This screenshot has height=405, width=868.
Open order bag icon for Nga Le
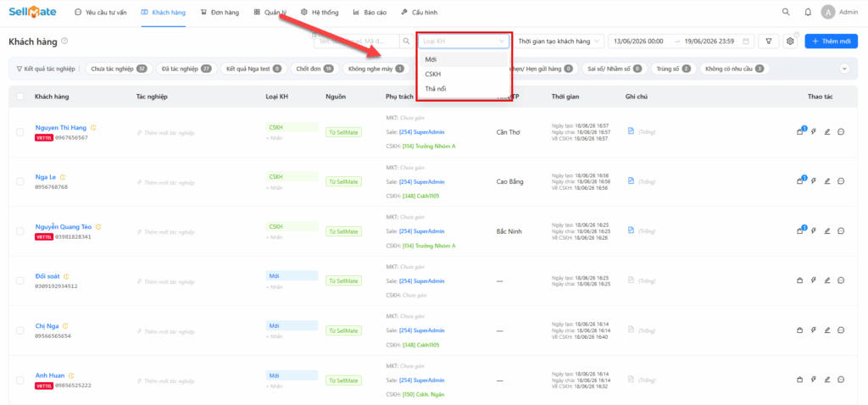[x=799, y=181]
